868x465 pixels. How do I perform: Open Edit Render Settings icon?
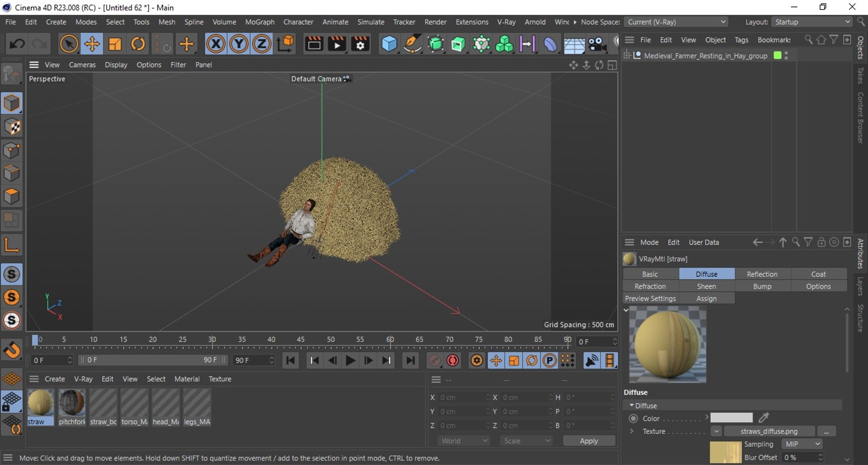pyautogui.click(x=360, y=44)
